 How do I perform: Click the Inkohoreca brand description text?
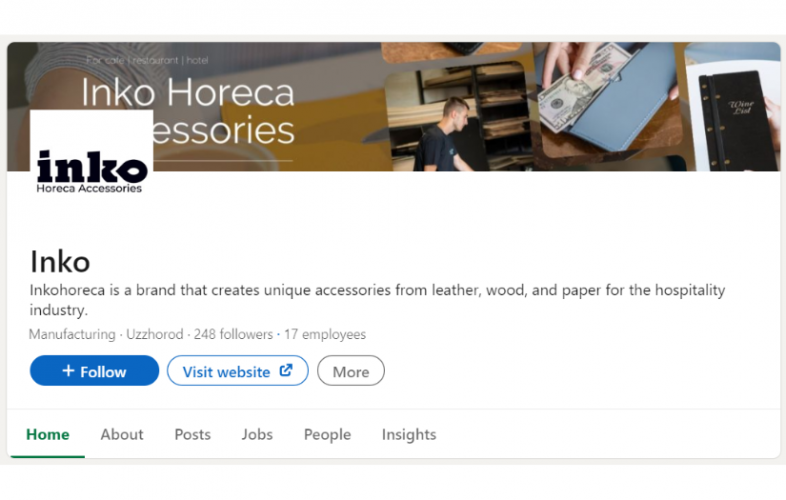[377, 299]
